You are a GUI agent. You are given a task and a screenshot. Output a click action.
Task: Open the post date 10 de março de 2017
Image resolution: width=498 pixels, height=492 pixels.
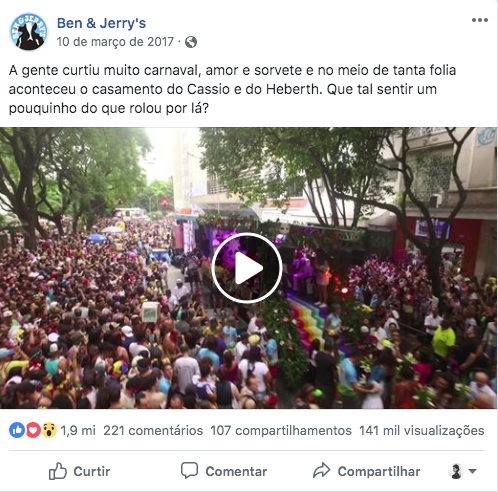pos(115,42)
